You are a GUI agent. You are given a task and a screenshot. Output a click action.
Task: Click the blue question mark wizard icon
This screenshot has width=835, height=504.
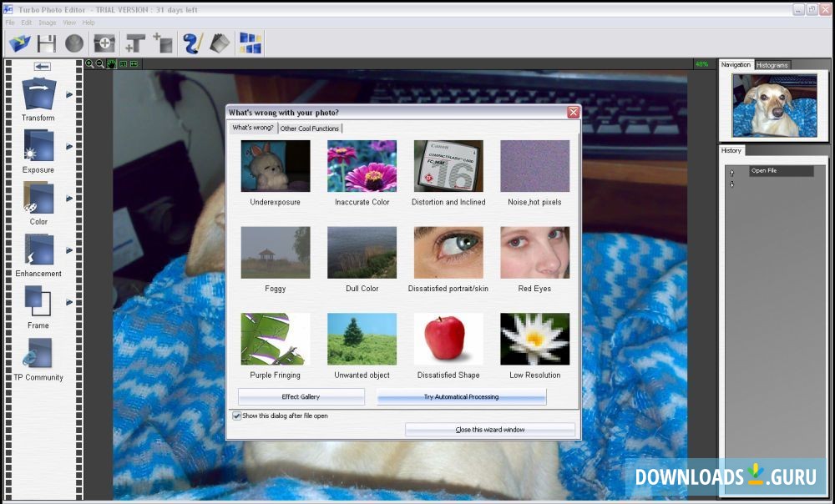coord(192,43)
